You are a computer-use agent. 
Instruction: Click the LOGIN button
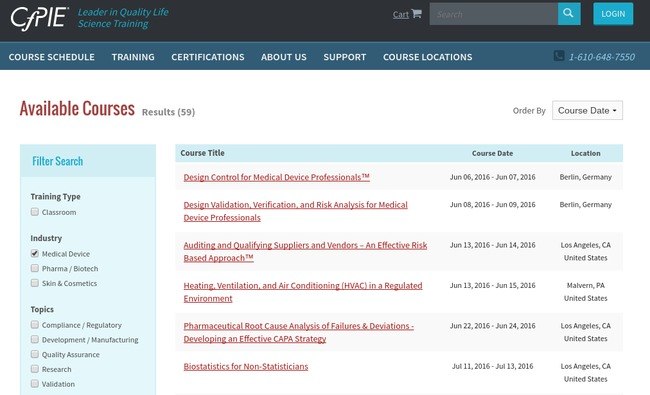613,14
